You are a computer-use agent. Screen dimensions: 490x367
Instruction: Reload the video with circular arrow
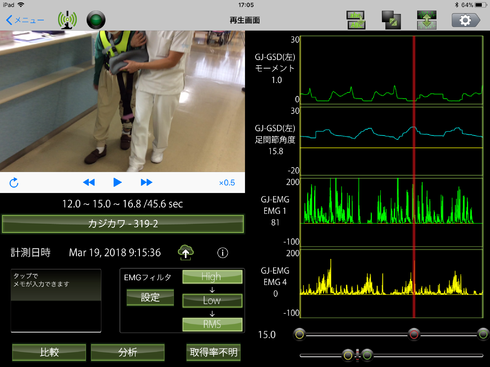pyautogui.click(x=14, y=182)
